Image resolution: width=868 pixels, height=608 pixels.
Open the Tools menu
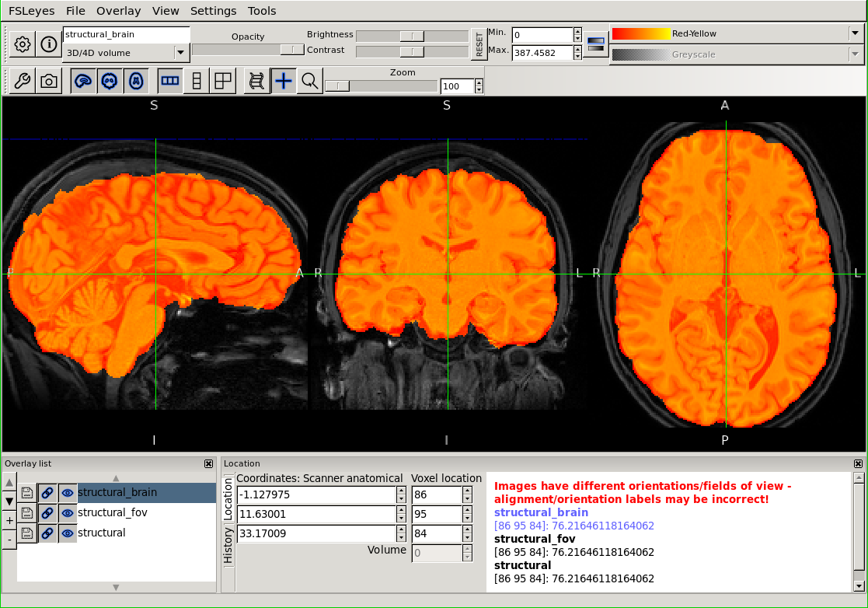[x=262, y=11]
